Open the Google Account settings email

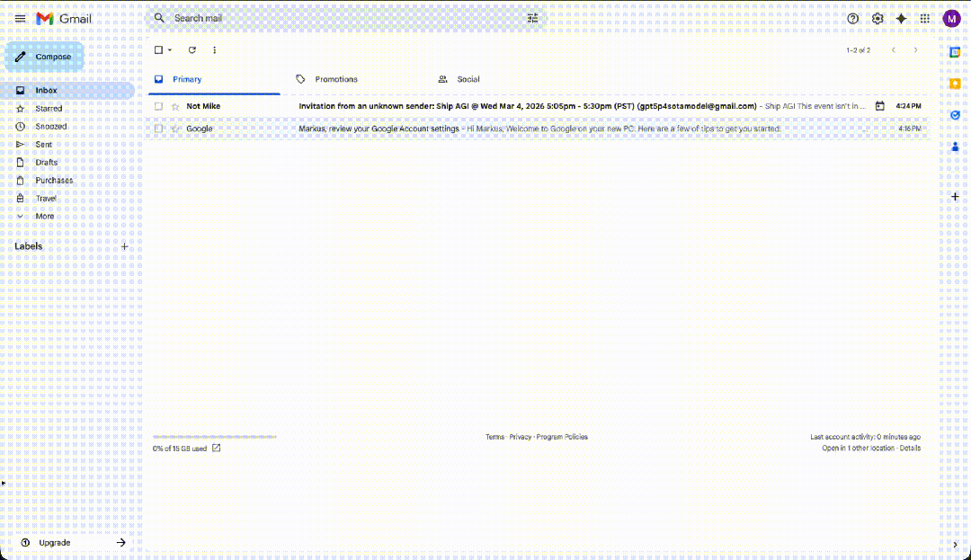(539, 129)
